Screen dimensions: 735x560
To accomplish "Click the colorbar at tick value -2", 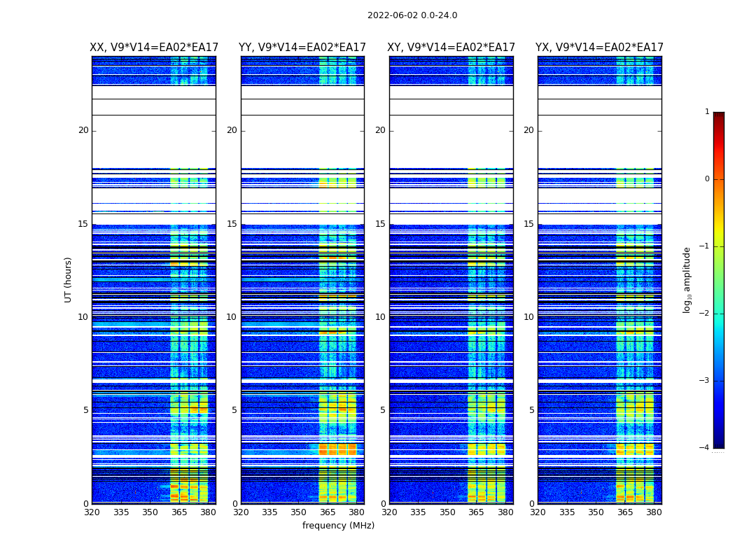I will [x=719, y=314].
